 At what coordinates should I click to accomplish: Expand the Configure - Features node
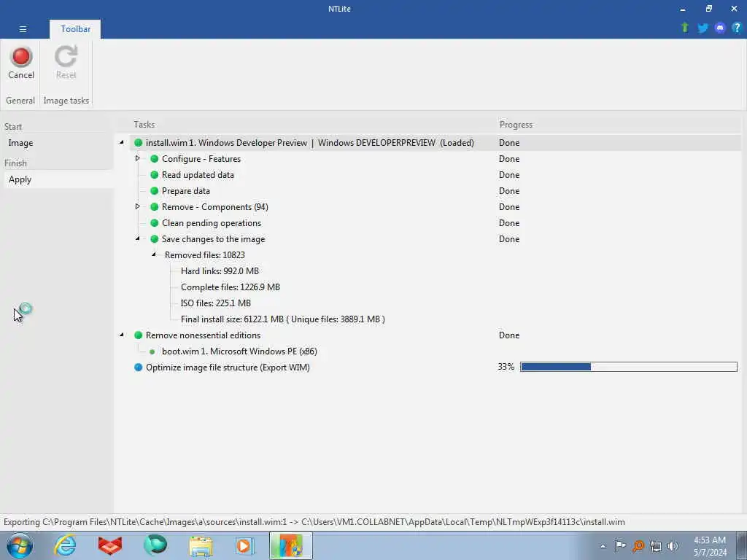[x=138, y=158]
